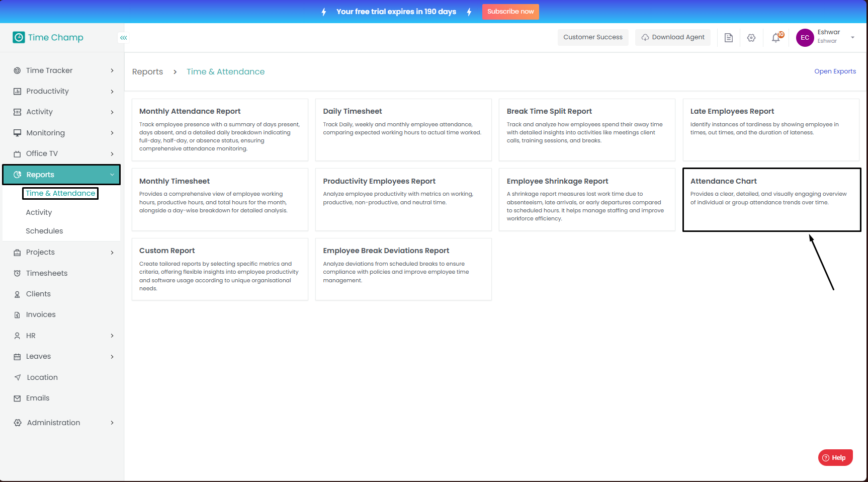The width and height of the screenshot is (868, 482).
Task: Click the Location arrow icon
Action: point(18,377)
